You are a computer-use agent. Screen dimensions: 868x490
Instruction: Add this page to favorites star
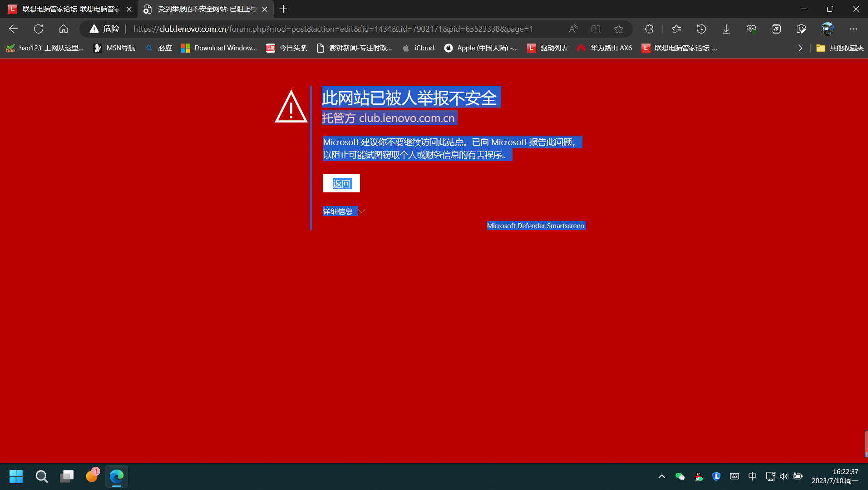tap(618, 29)
